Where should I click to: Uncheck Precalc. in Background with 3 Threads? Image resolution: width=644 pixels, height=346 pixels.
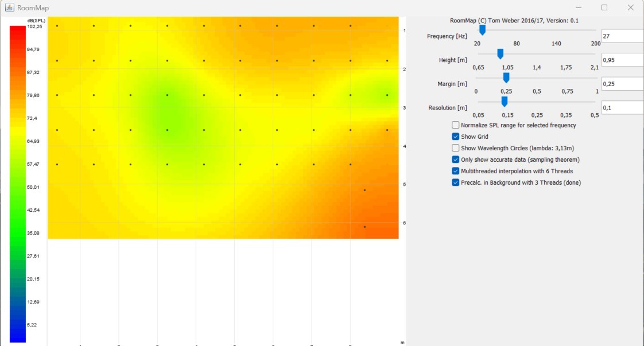pos(456,182)
